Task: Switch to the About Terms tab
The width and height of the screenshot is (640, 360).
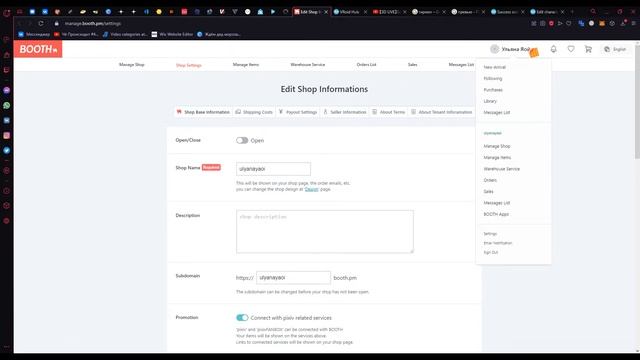Action: tap(389, 112)
